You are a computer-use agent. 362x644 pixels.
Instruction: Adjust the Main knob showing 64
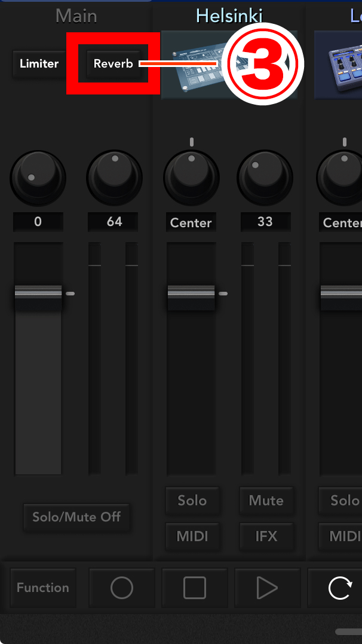pyautogui.click(x=115, y=178)
